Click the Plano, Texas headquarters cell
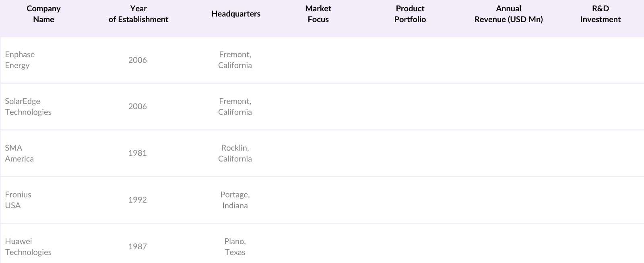The width and height of the screenshot is (644, 263). pos(235,246)
